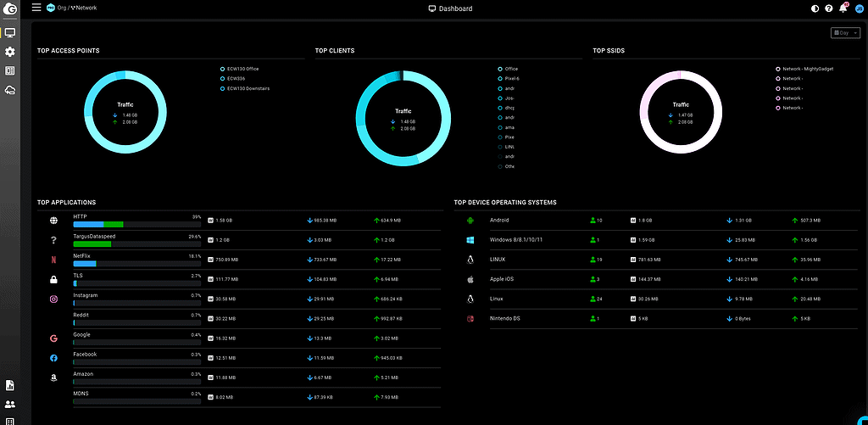Click the TargusDataspeed green usage bar

coord(92,244)
